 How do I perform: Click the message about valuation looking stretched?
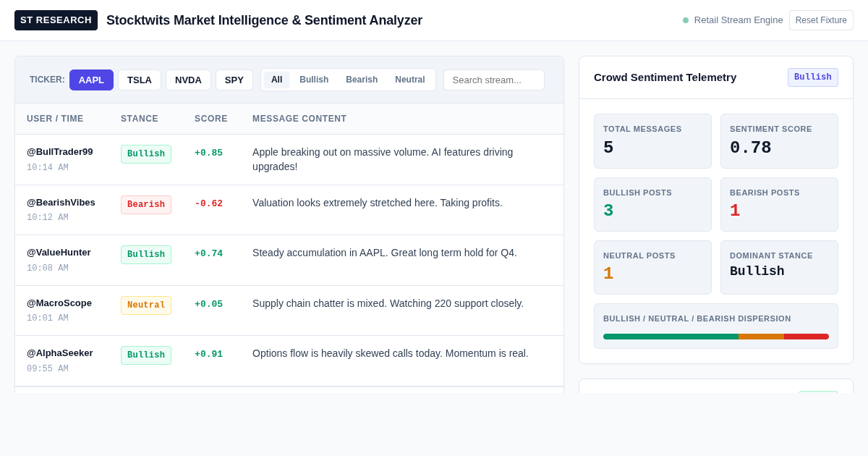[378, 203]
